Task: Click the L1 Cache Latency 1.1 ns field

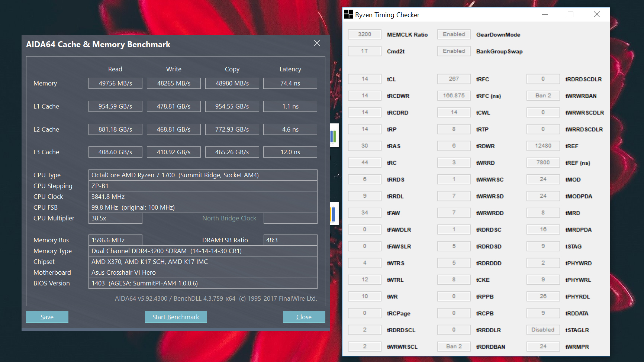Action: pyautogui.click(x=290, y=106)
